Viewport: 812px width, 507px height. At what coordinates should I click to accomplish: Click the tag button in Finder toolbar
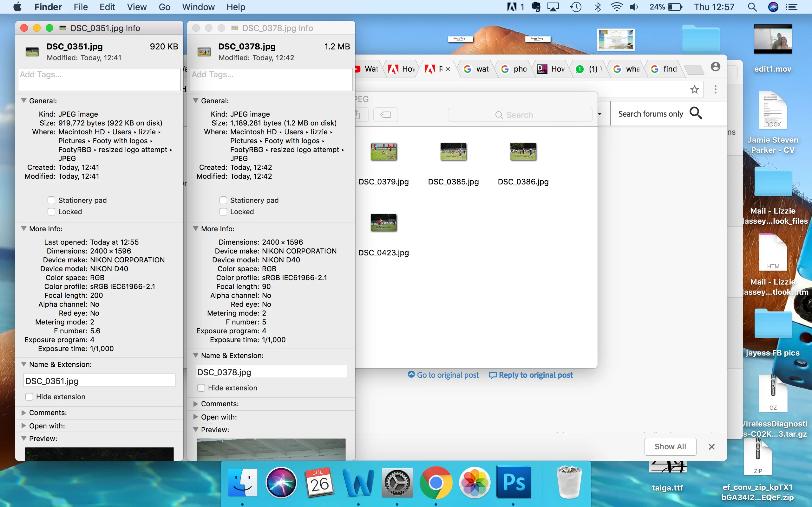point(385,115)
